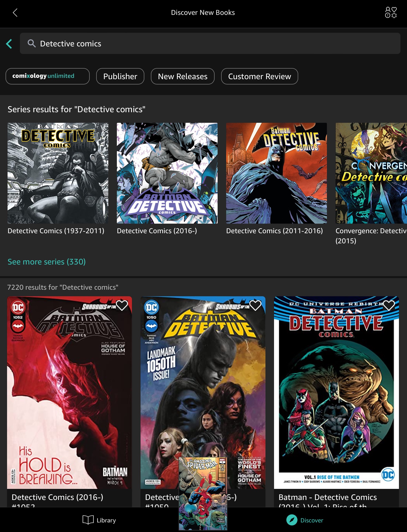Select 'Detective Comics (1937-2011)' series title

(56, 231)
